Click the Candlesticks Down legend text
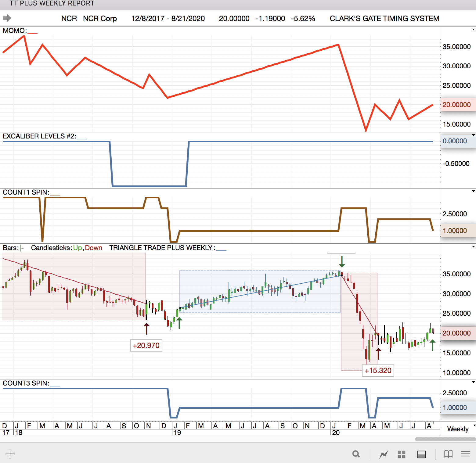The image size is (476, 463). (93, 248)
